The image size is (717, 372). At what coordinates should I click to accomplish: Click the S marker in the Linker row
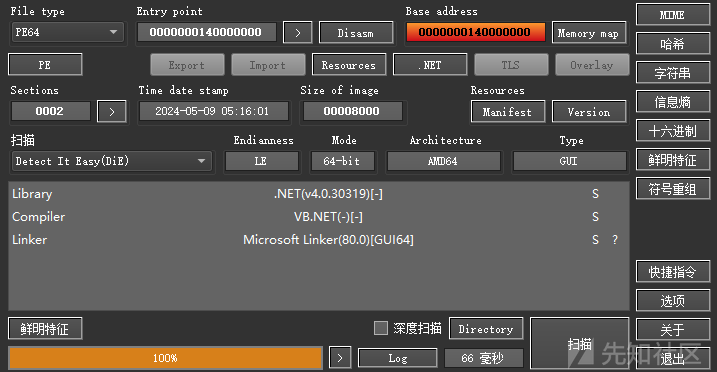(595, 239)
